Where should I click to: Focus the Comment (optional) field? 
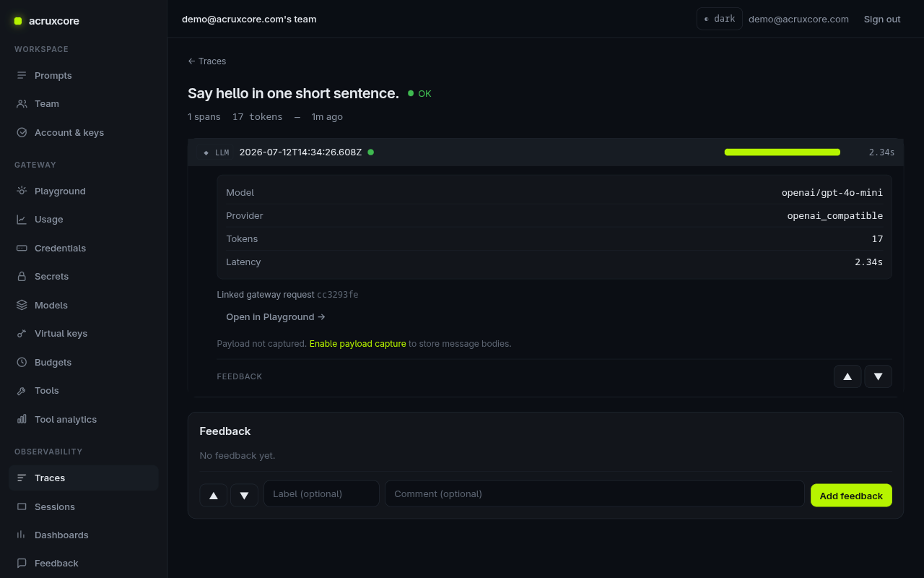click(x=595, y=493)
